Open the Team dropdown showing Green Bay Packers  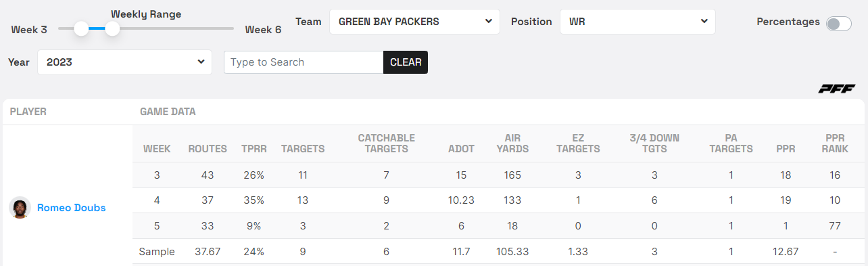(414, 22)
